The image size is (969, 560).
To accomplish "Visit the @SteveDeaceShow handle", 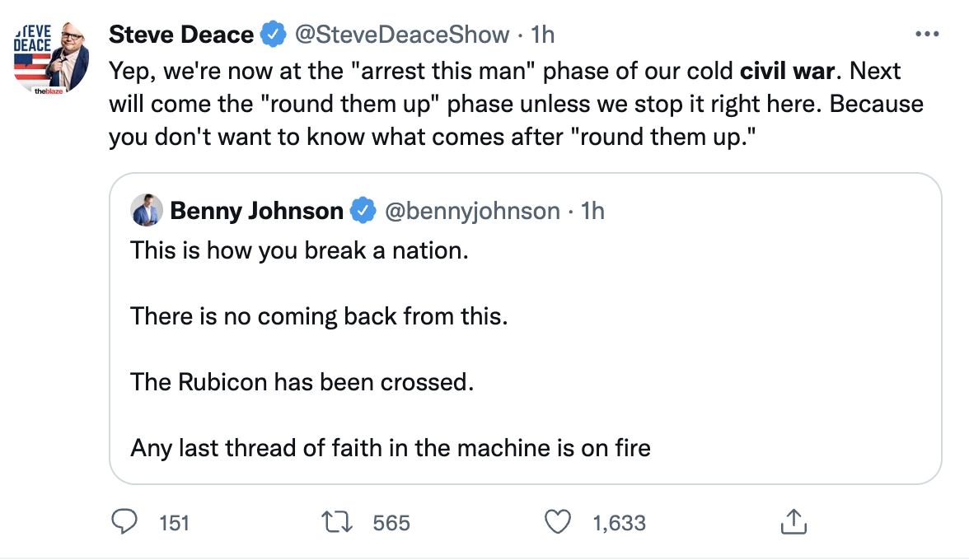I will pos(403,35).
